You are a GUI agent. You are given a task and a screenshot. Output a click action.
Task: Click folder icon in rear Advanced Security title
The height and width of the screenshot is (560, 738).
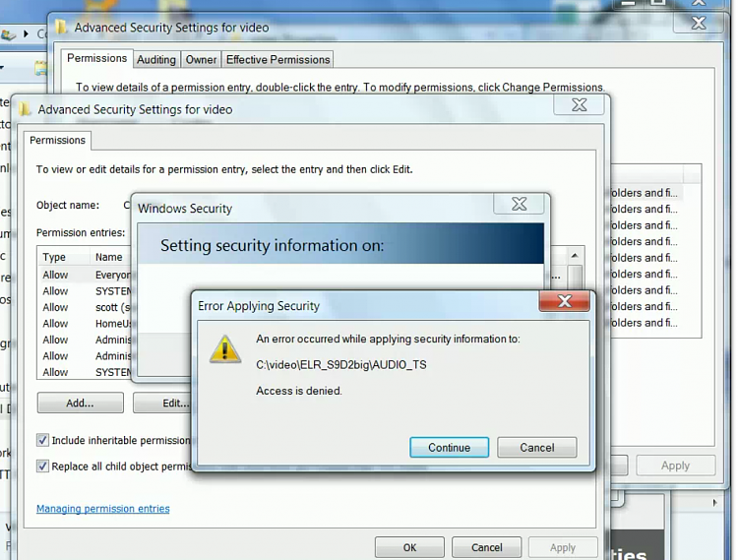click(61, 27)
